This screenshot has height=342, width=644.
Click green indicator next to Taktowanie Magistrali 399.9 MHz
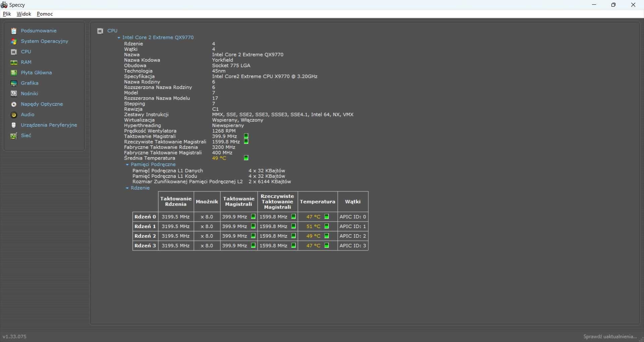click(246, 136)
